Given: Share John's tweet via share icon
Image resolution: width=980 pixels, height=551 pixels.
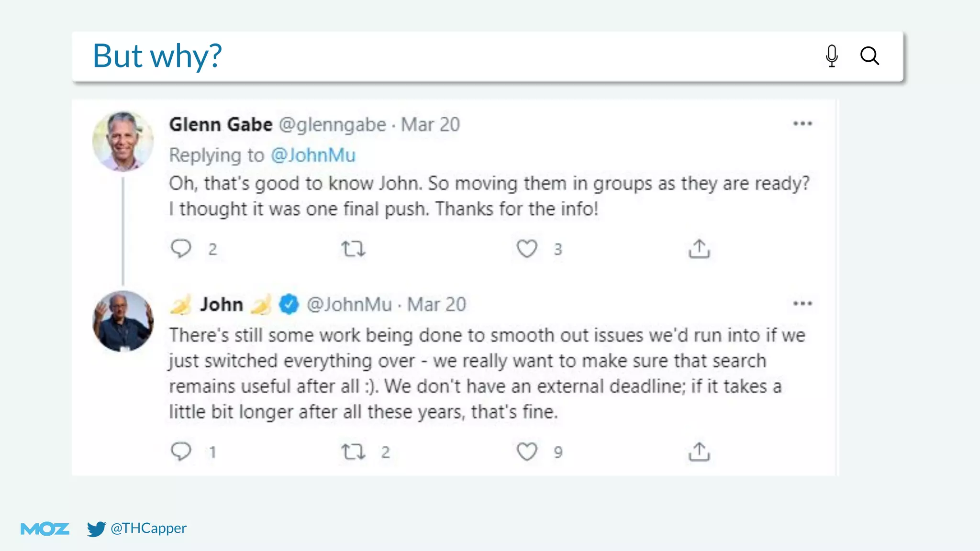Looking at the screenshot, I should (699, 452).
